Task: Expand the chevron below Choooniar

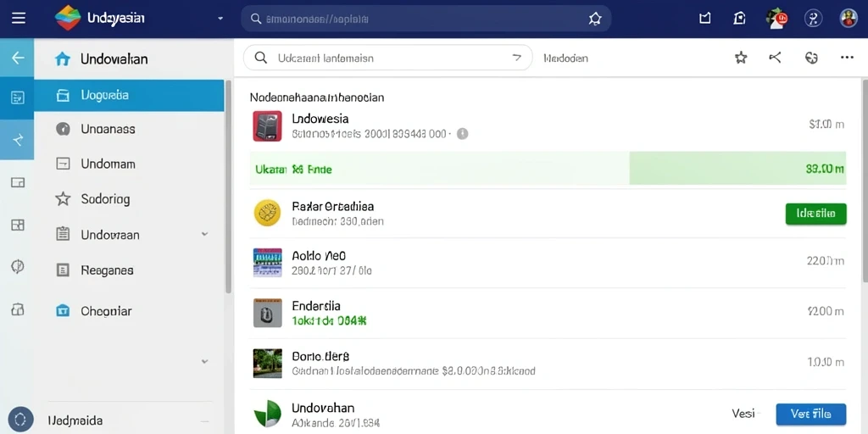Action: point(204,361)
